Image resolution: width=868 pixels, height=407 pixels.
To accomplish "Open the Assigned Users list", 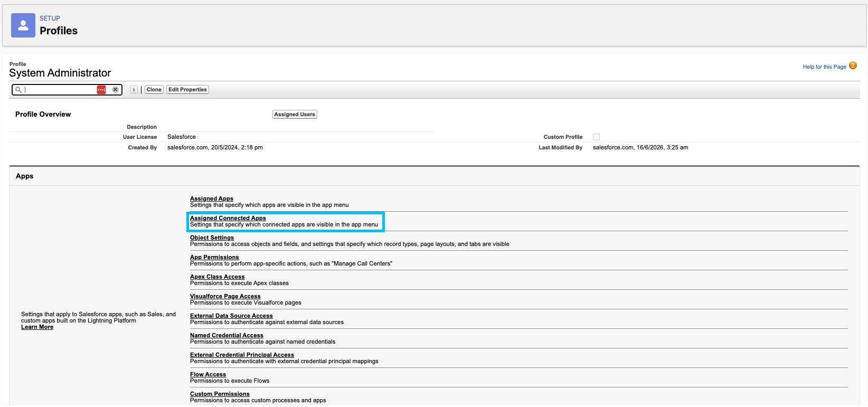I will coord(295,115).
